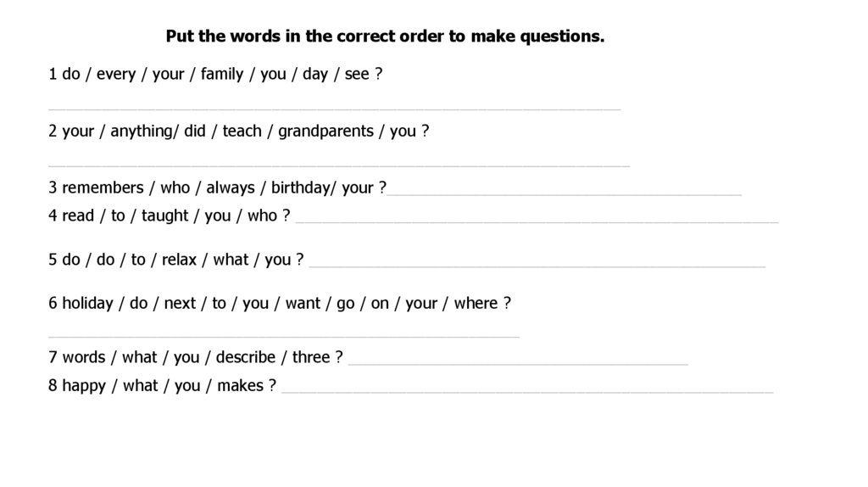Click the word 'describe' in question 7
Screen dimensions: 868x487
click(245, 357)
